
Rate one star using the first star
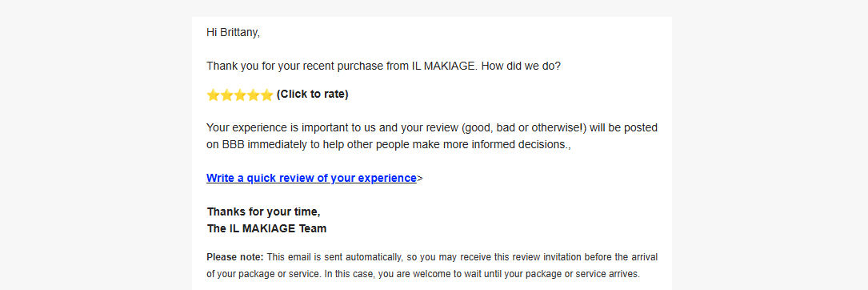point(213,95)
